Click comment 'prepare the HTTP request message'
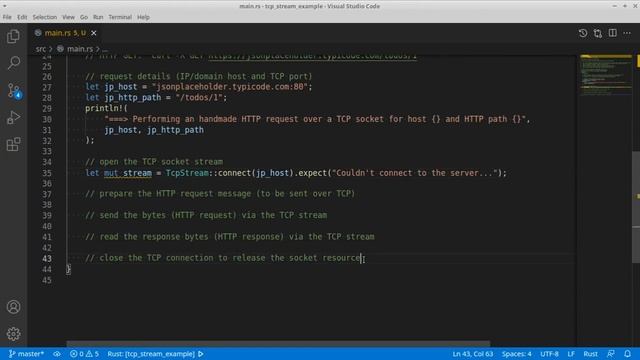This screenshot has height=360, width=640. click(220, 193)
